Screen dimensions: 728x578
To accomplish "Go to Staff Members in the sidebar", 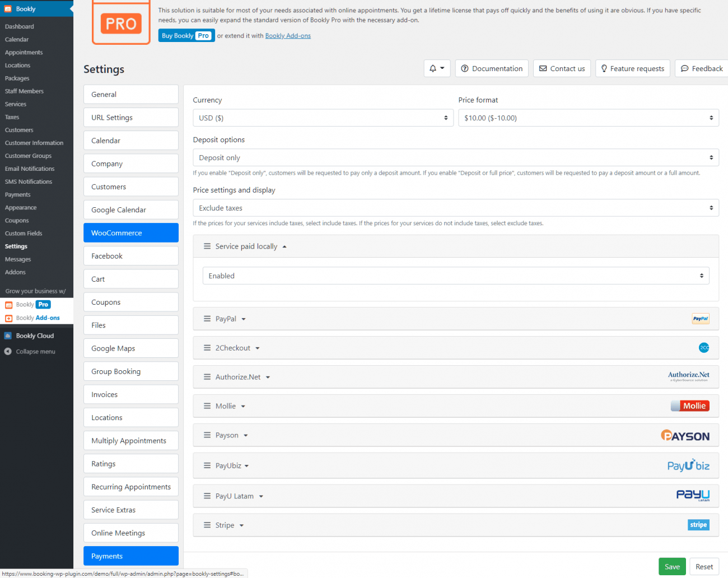I will (24, 91).
